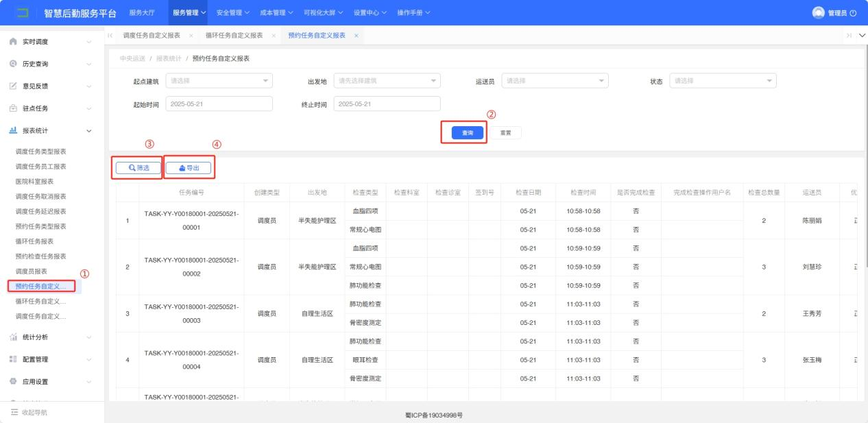Click the 统计分析 icon in sidebar

14,337
